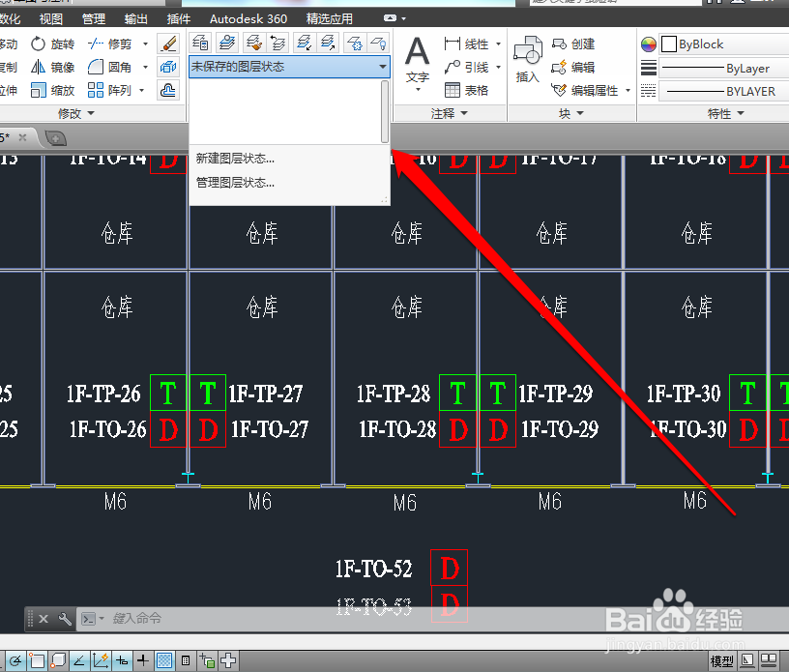Expand the Array tool dropdown arrow
789x672 pixels.
142,91
